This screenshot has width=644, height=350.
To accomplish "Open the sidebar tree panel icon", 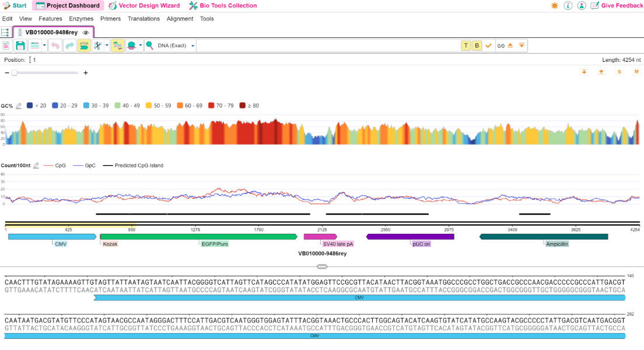I will [5, 33].
